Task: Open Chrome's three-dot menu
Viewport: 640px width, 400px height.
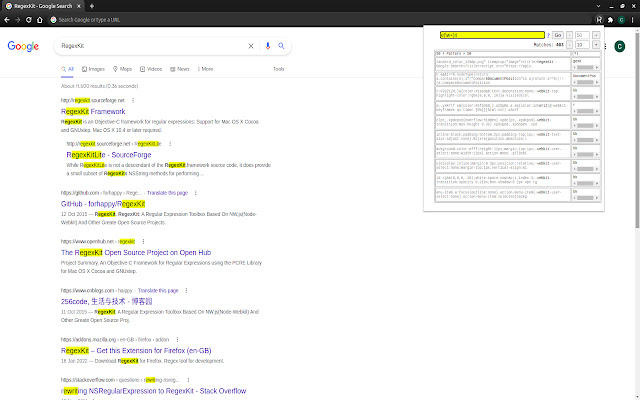Action: (632, 20)
